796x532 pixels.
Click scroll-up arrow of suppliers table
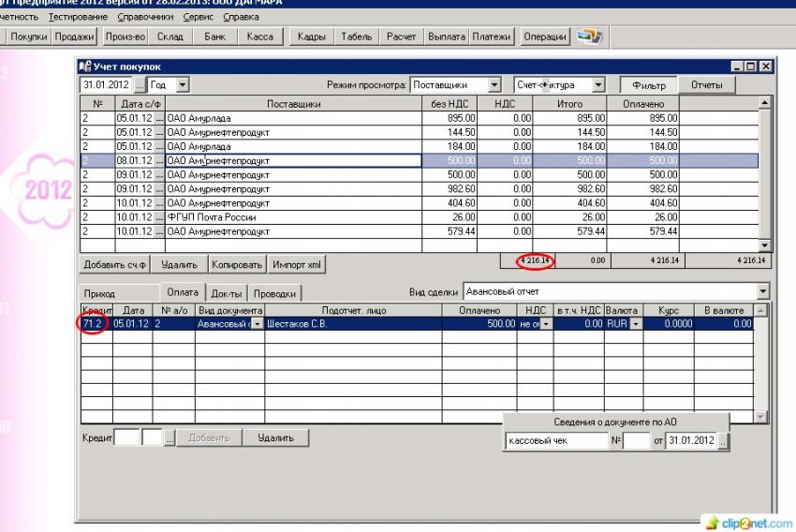tap(765, 102)
